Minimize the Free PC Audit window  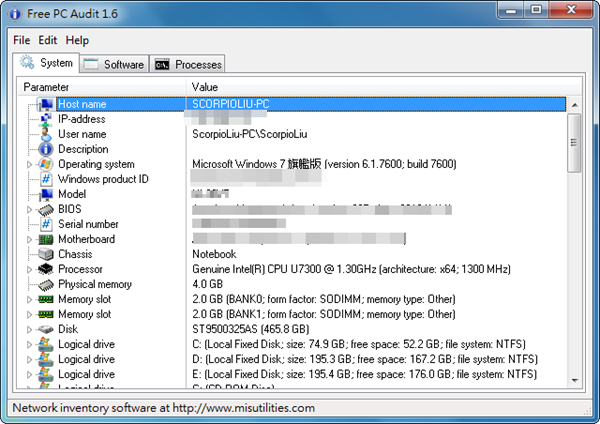(x=510, y=10)
